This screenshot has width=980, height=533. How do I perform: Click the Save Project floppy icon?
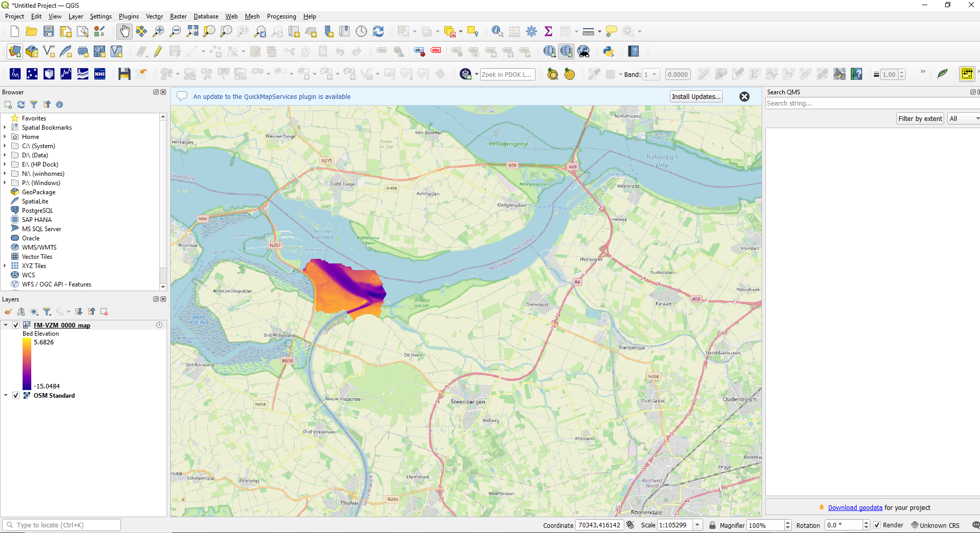tap(49, 31)
